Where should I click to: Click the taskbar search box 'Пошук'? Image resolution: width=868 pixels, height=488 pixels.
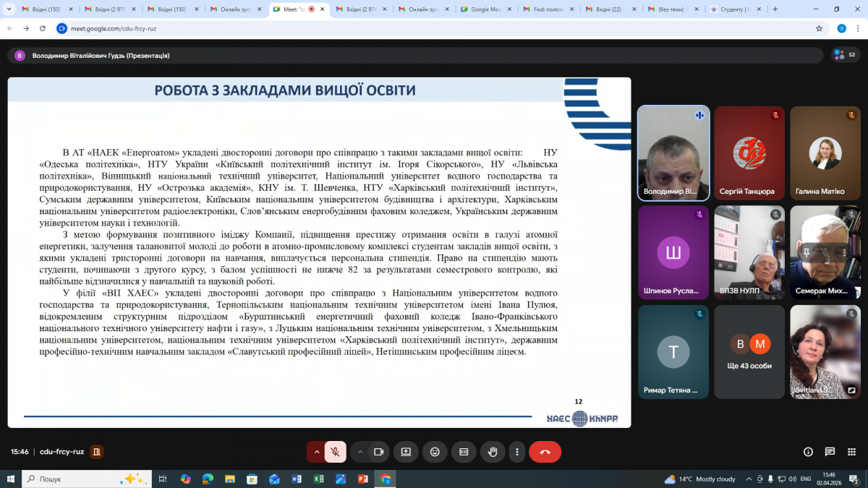click(87, 479)
